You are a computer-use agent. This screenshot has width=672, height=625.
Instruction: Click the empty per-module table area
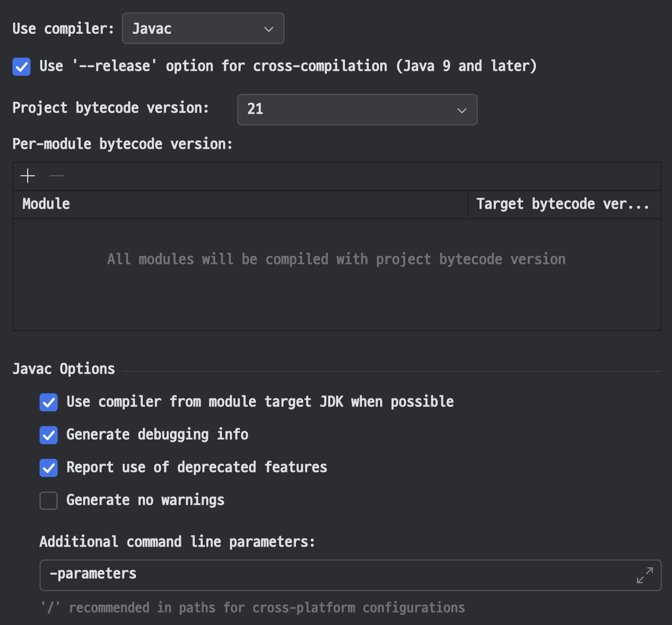[x=337, y=294]
